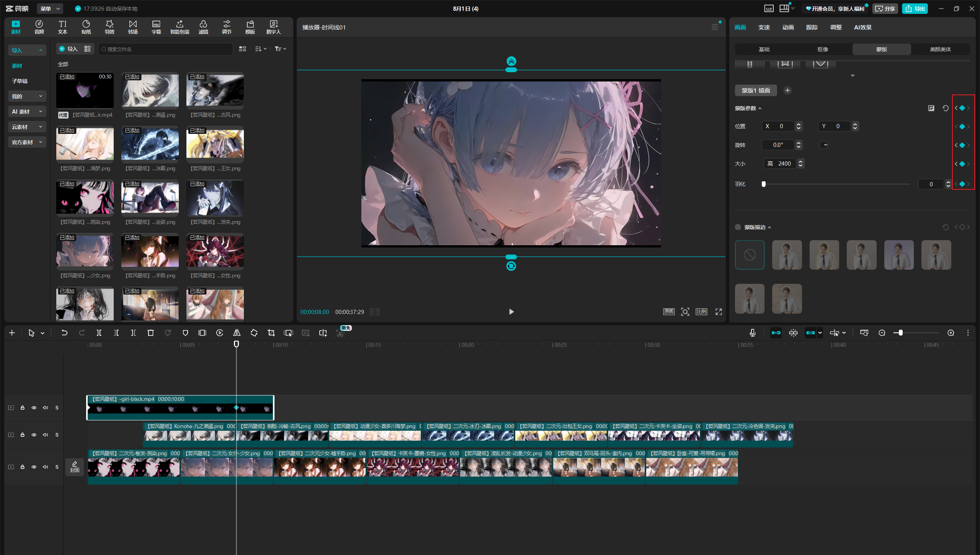Add a marker with the flag icon
The height and width of the screenshot is (555, 980).
(x=185, y=333)
